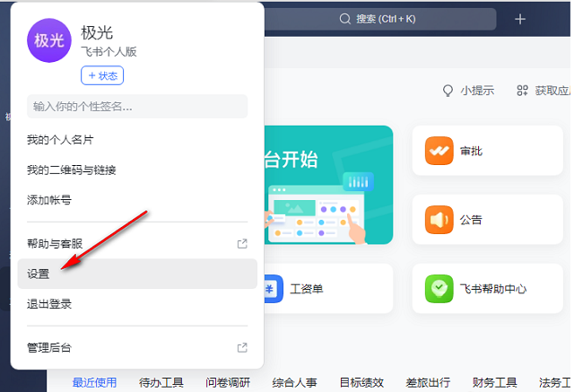Open the 飞书帮助中心 green shield icon
This screenshot has width=583, height=392.
439,289
